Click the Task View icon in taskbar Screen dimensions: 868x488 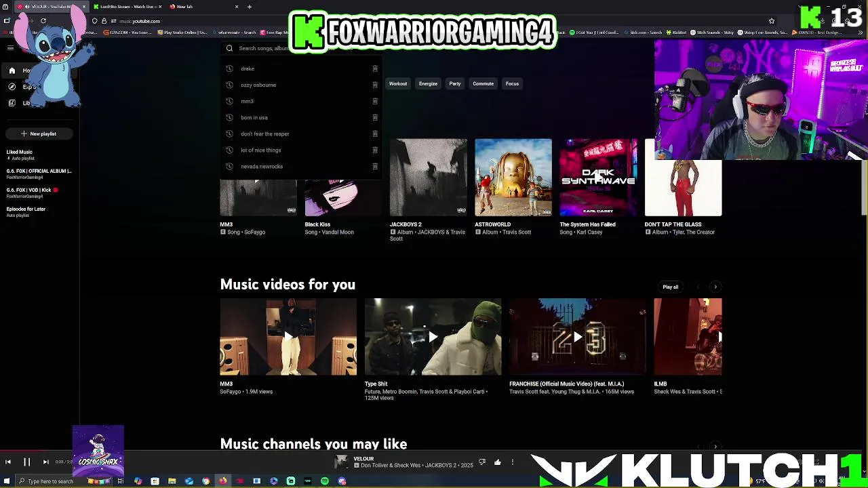tap(120, 481)
